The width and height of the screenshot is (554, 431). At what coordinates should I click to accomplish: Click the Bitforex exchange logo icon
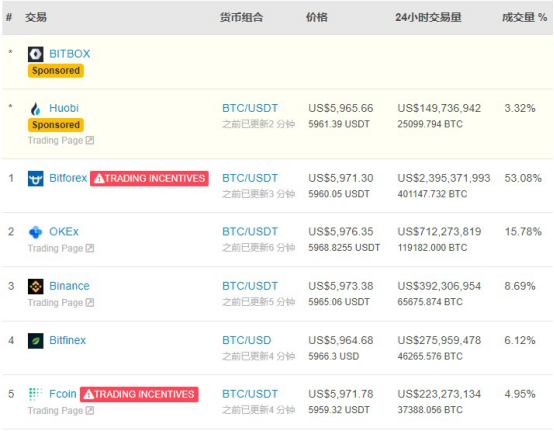[36, 178]
